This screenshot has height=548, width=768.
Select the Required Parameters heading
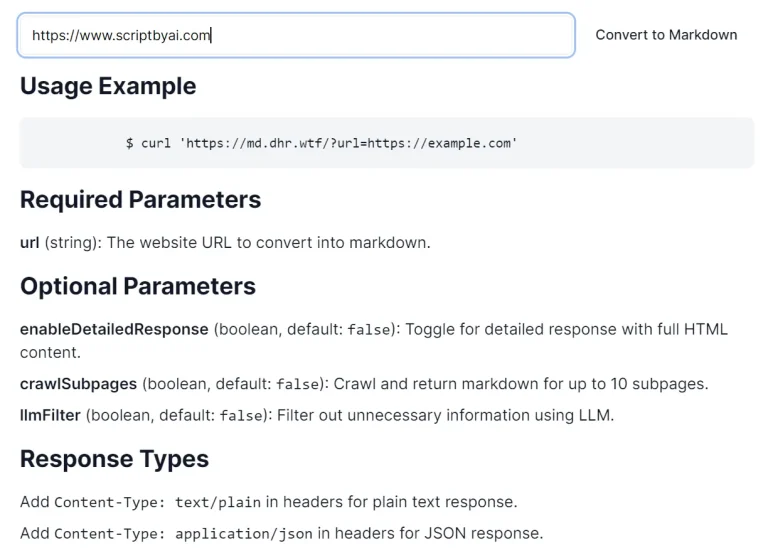pos(140,200)
